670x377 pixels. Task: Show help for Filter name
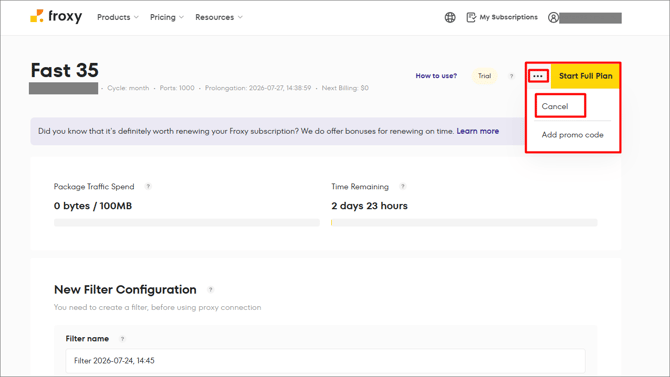click(x=122, y=339)
